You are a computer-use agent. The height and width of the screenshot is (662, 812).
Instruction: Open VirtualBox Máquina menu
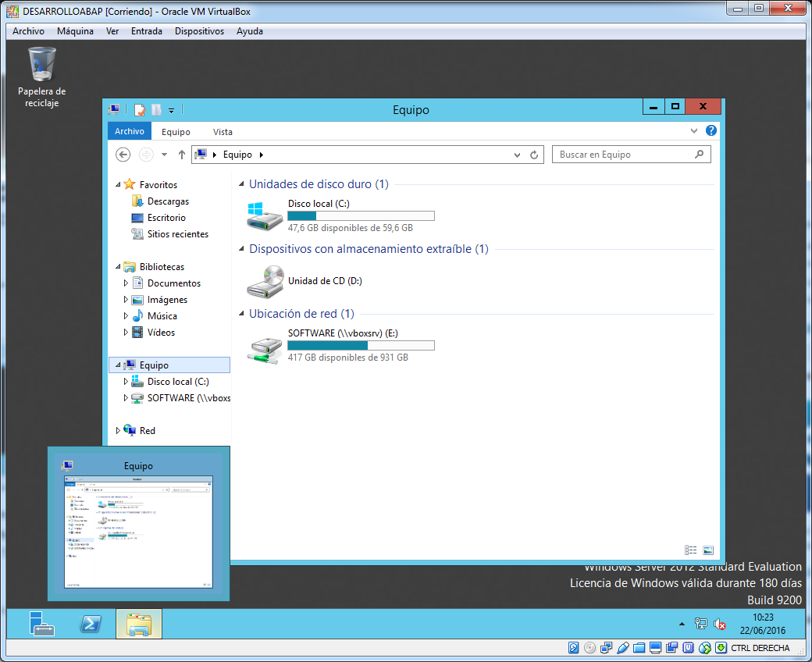coord(75,31)
